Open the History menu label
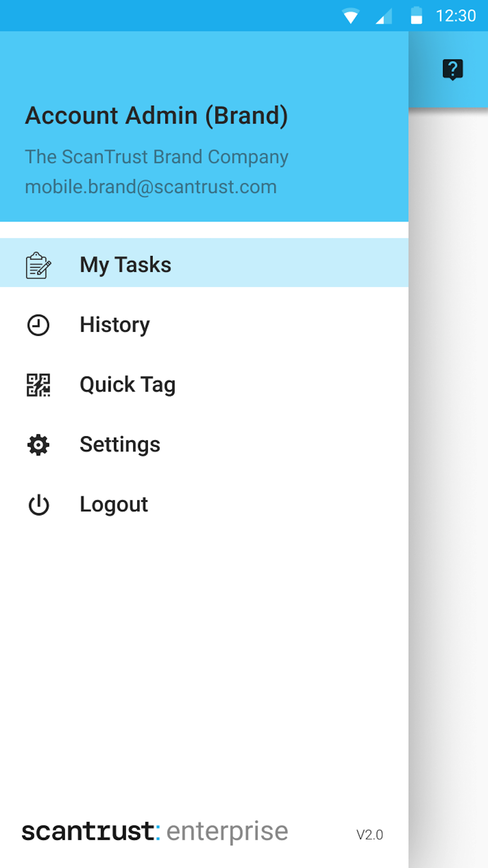The width and height of the screenshot is (488, 868). pyautogui.click(x=115, y=325)
